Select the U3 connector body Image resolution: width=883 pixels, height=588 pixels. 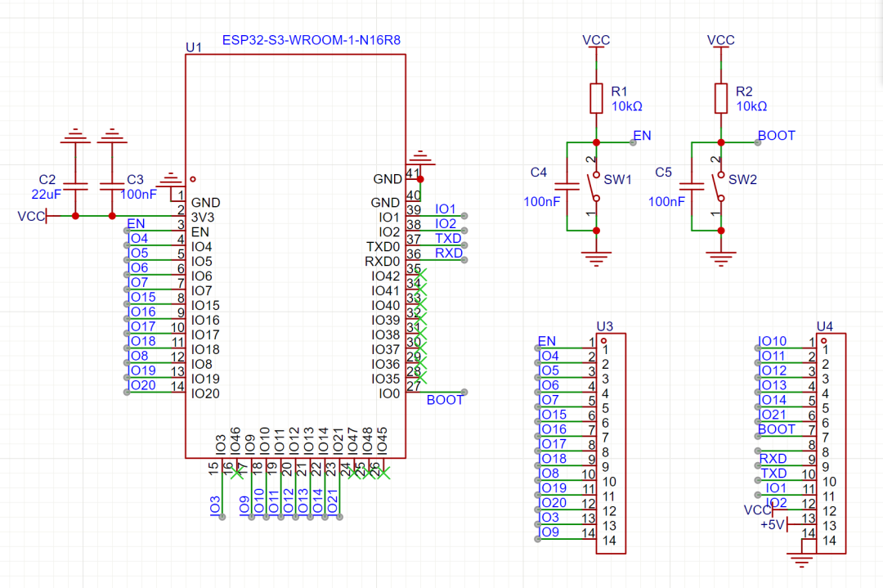[x=611, y=444]
